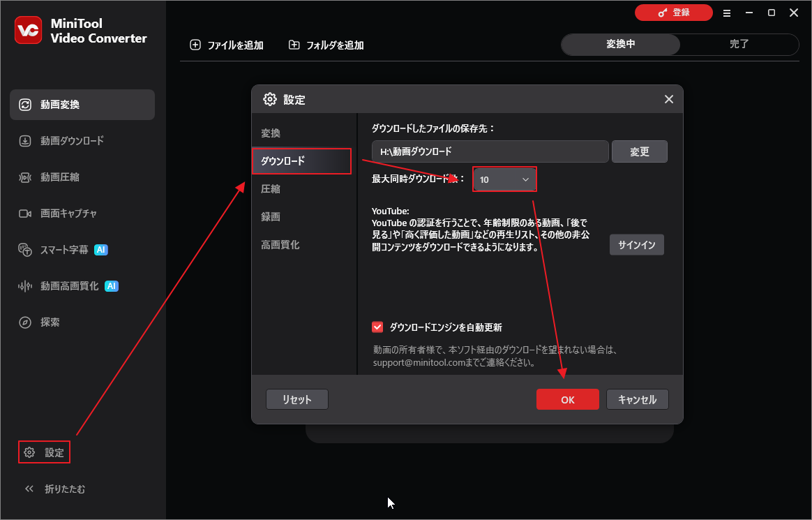The width and height of the screenshot is (812, 520).
Task: Click the red 登録 key button
Action: (x=674, y=13)
